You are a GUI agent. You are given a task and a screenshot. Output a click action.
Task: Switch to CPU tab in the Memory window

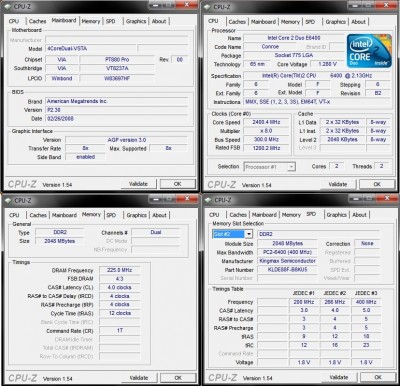(x=14, y=215)
